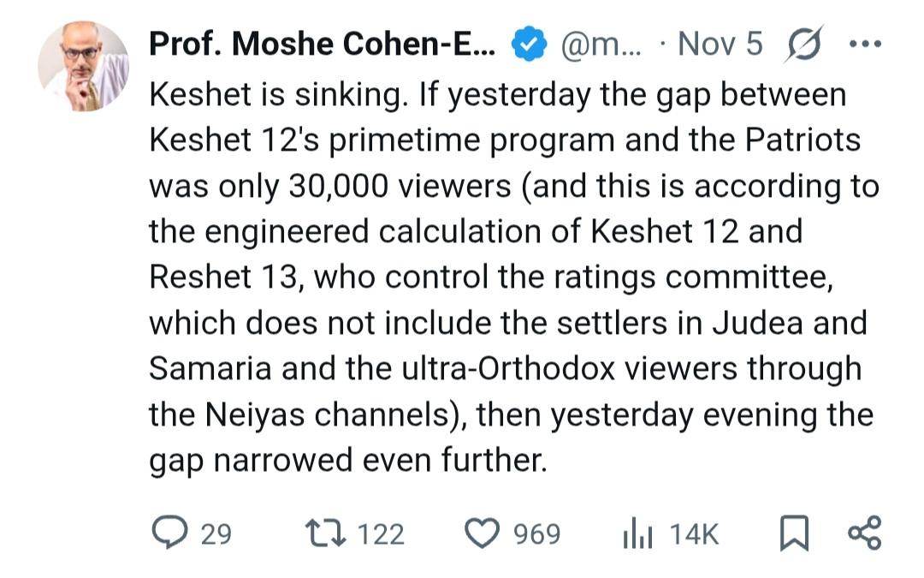Repost the tweet using the retweet arrows
924x578 pixels.
point(325,533)
